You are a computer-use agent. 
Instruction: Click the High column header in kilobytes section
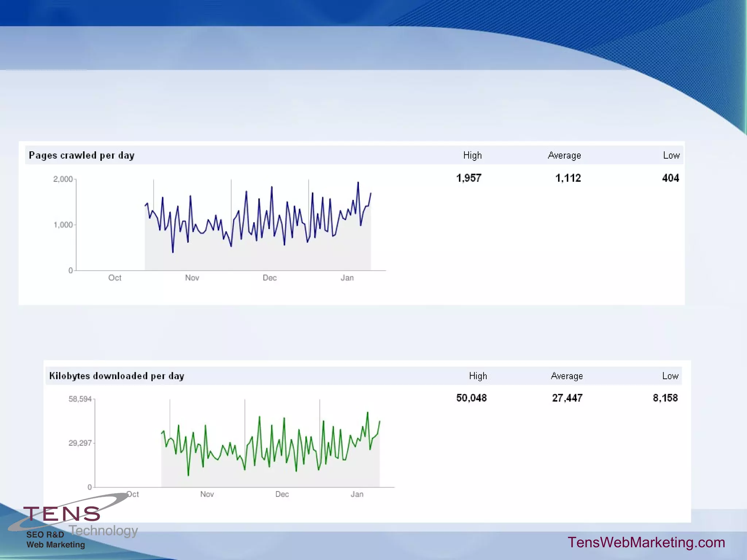click(x=478, y=376)
